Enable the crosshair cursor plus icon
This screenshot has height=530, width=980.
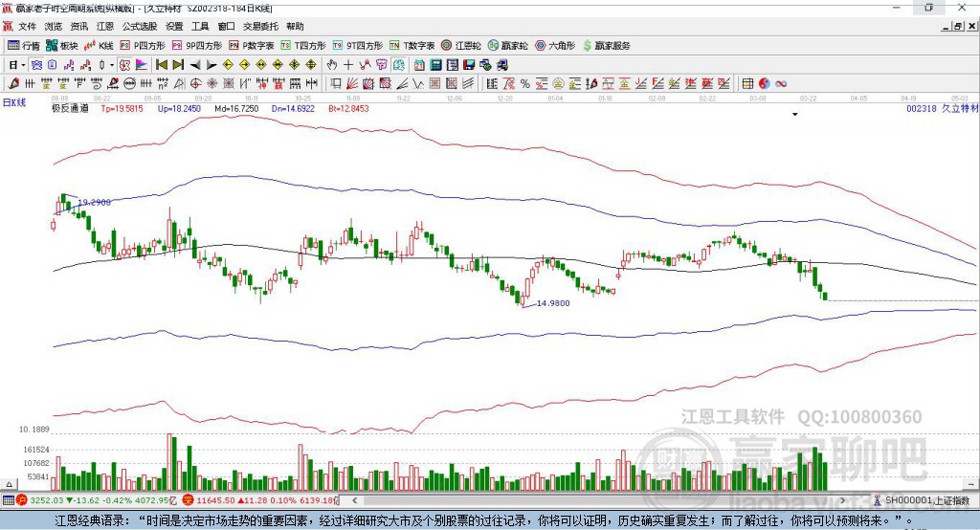348,64
